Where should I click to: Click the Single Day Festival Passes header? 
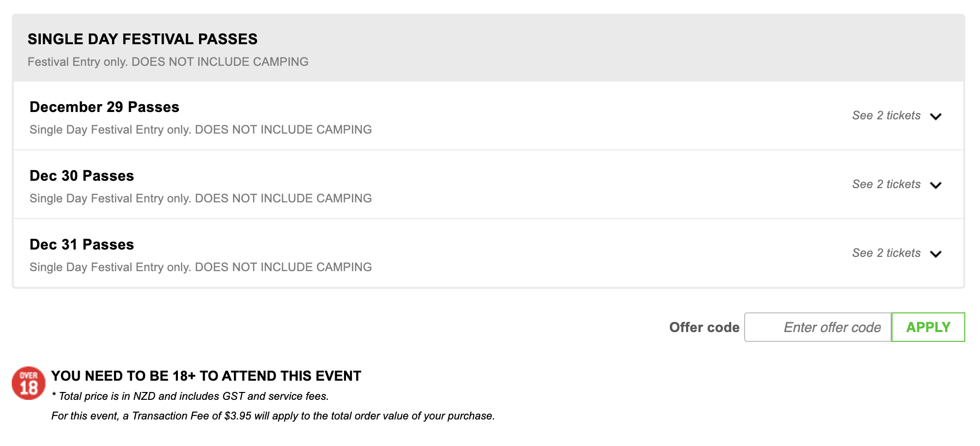pyautogui.click(x=143, y=39)
